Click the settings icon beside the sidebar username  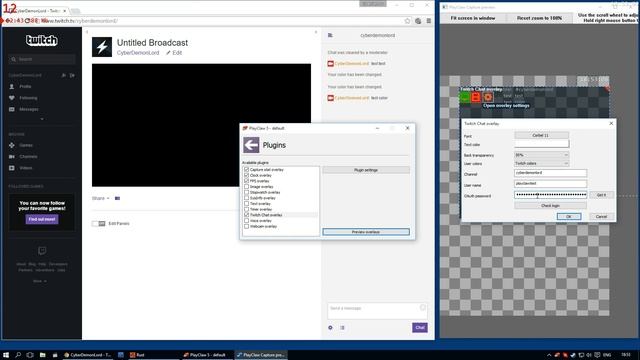[64, 76]
